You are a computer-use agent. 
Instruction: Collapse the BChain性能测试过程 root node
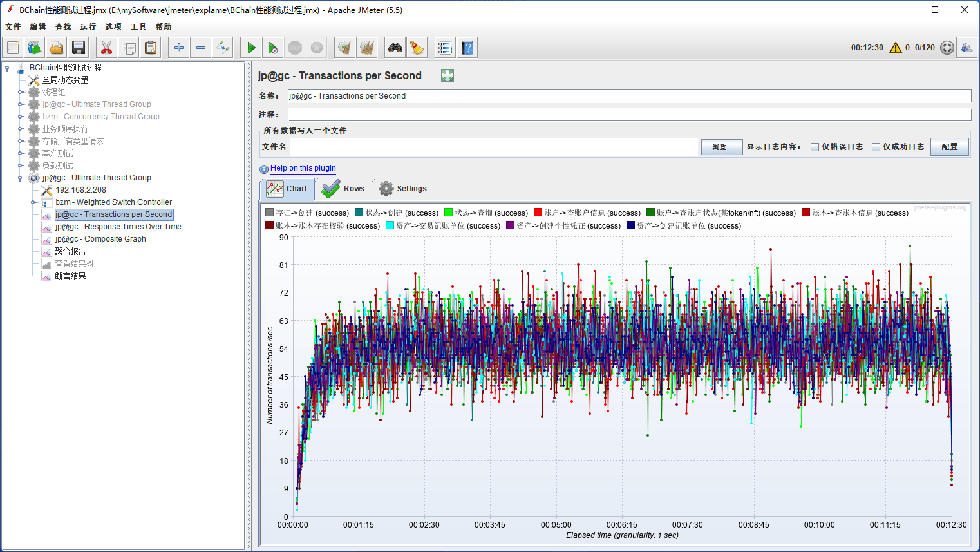point(8,68)
